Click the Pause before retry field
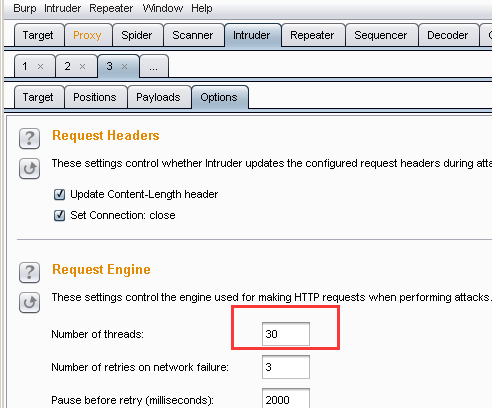Image resolution: width=492 pixels, height=408 pixels. click(x=286, y=398)
